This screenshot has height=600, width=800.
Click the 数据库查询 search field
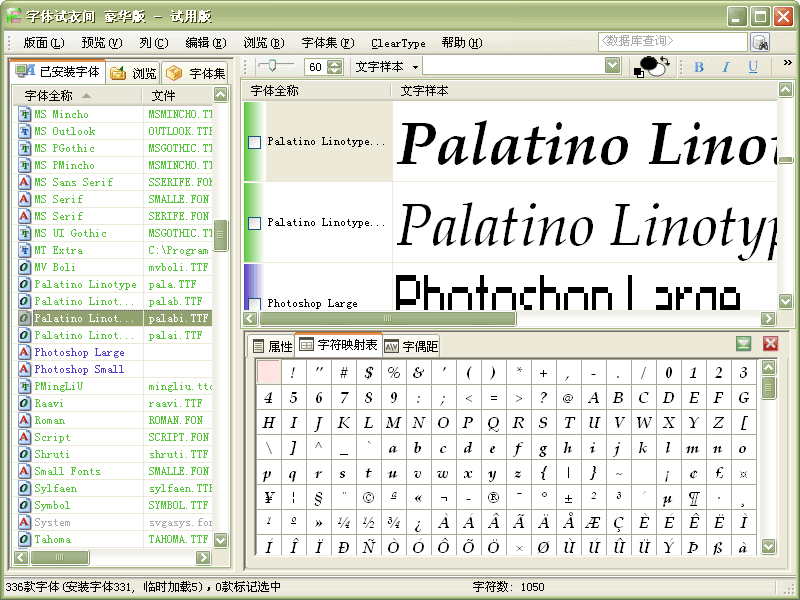(x=672, y=42)
